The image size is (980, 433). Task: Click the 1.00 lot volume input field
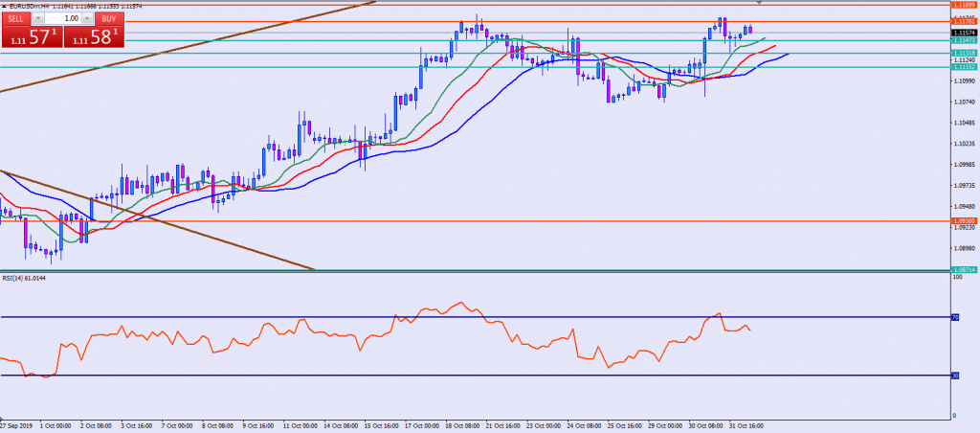[x=62, y=17]
